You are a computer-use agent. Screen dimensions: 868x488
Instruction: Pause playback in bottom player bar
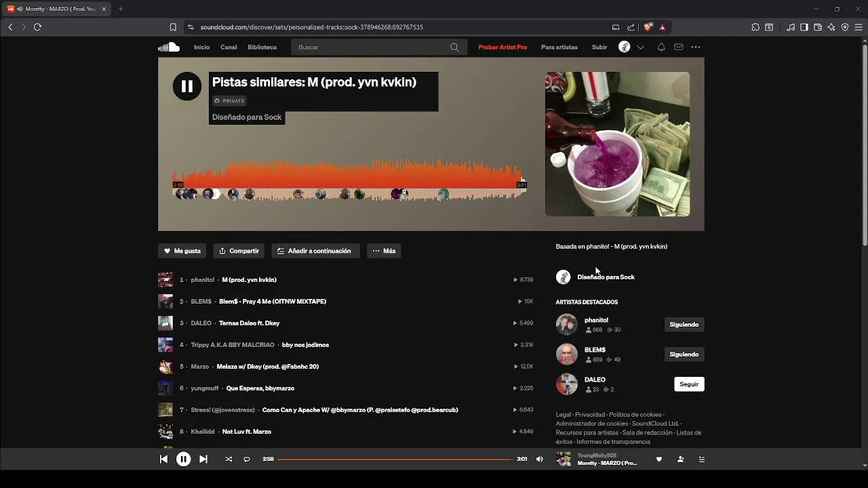(x=183, y=459)
